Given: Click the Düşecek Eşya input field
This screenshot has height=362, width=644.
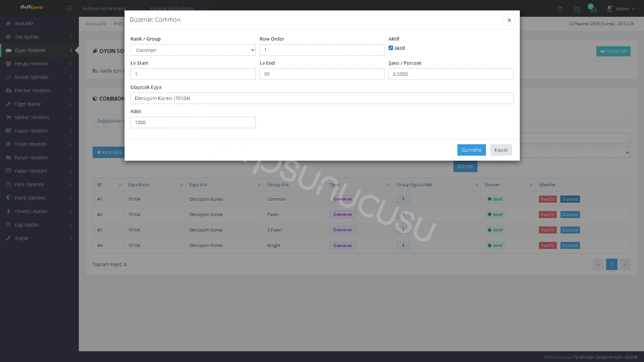Looking at the screenshot, I should 322,98.
